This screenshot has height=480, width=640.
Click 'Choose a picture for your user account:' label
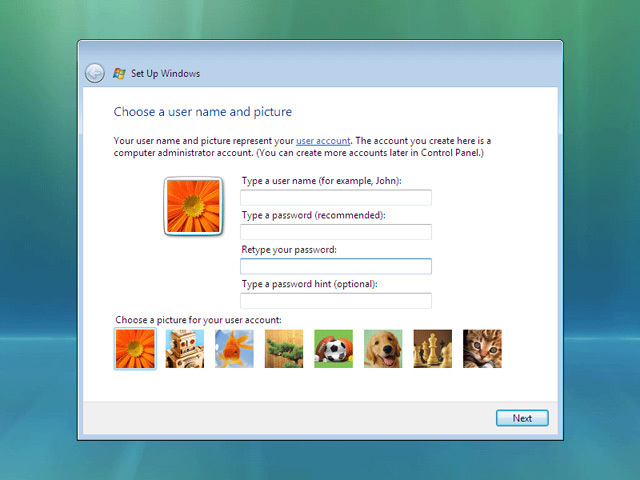pos(198,320)
